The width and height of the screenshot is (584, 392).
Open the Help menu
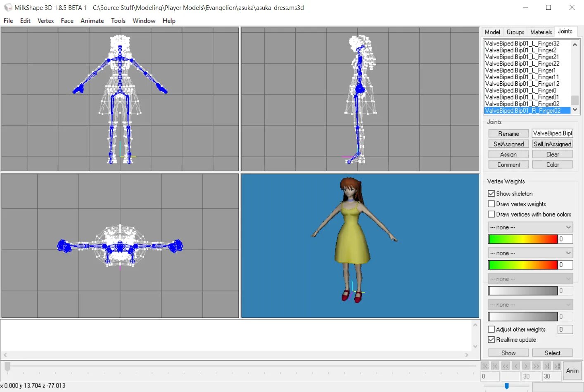pos(169,21)
